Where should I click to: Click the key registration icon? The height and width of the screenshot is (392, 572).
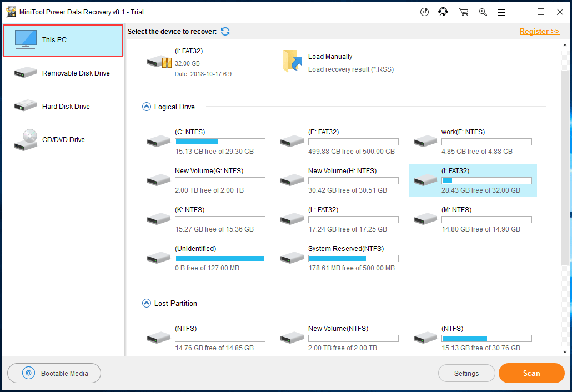[483, 12]
